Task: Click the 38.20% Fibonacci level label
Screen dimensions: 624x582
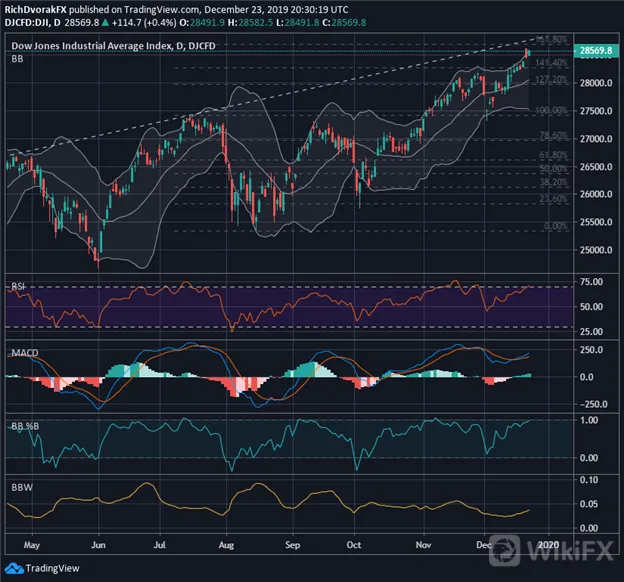Action: [x=554, y=183]
